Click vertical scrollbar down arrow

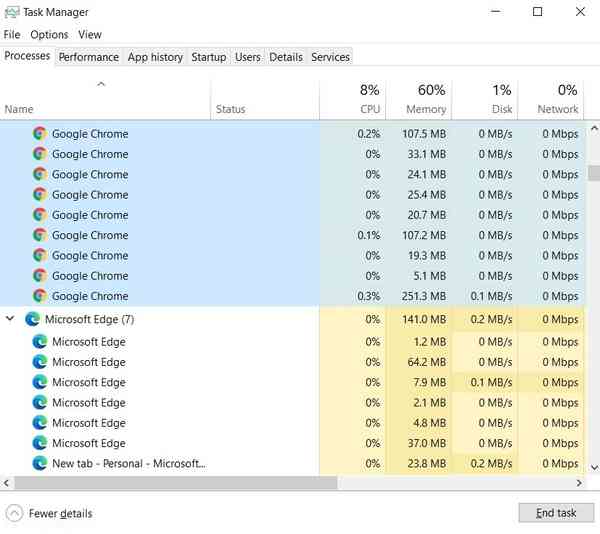coord(594,467)
